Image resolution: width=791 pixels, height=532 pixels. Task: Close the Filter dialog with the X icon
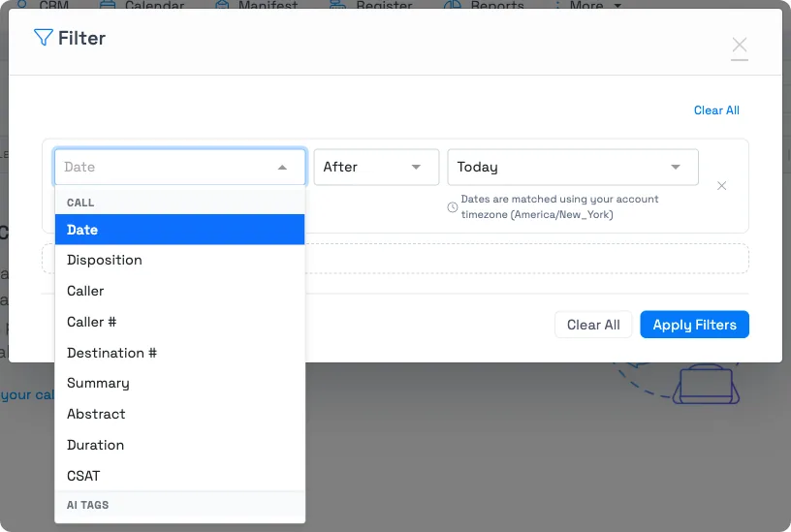point(739,45)
